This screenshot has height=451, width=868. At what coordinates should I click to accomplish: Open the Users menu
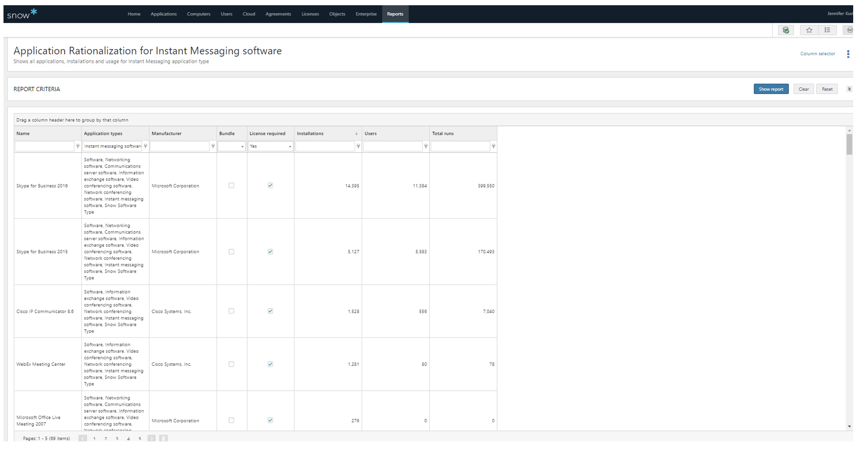[x=226, y=14]
